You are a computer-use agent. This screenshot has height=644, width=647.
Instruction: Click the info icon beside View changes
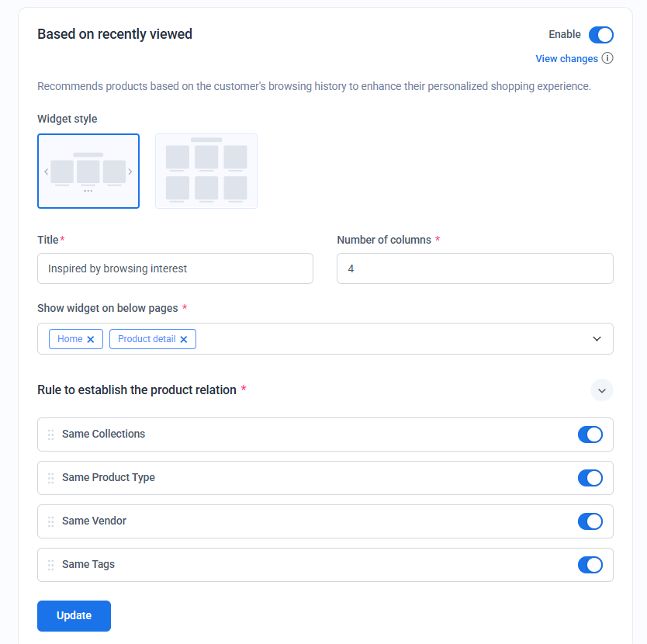[607, 58]
